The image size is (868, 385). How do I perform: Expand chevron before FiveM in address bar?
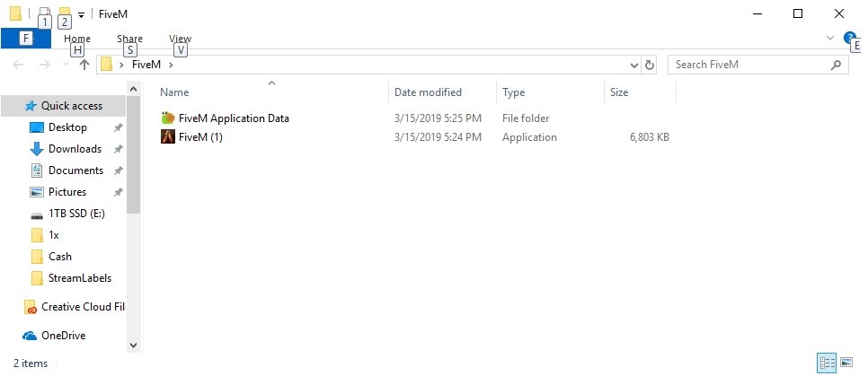pyautogui.click(x=122, y=65)
